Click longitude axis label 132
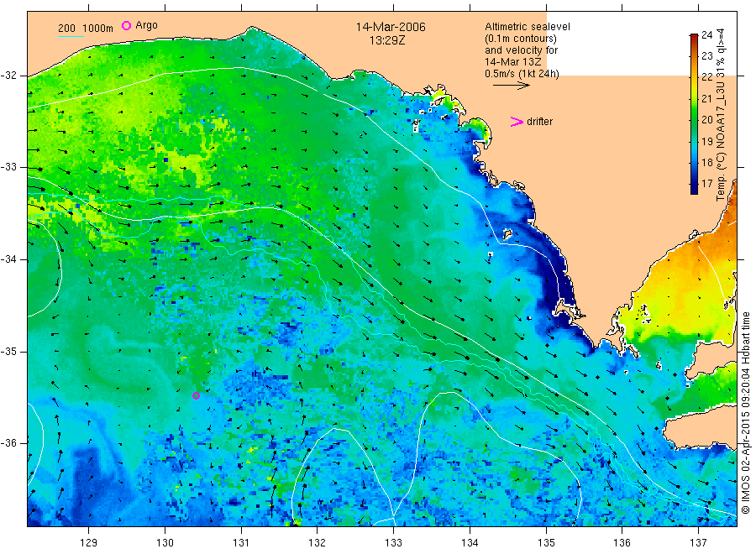756x554 pixels. point(318,543)
